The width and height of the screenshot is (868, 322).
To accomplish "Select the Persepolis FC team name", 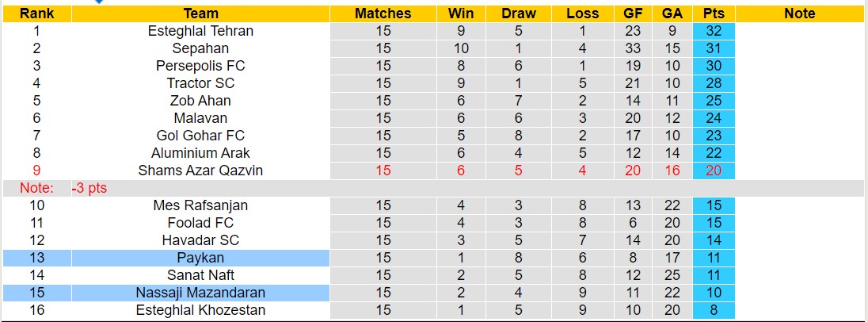I will (200, 66).
